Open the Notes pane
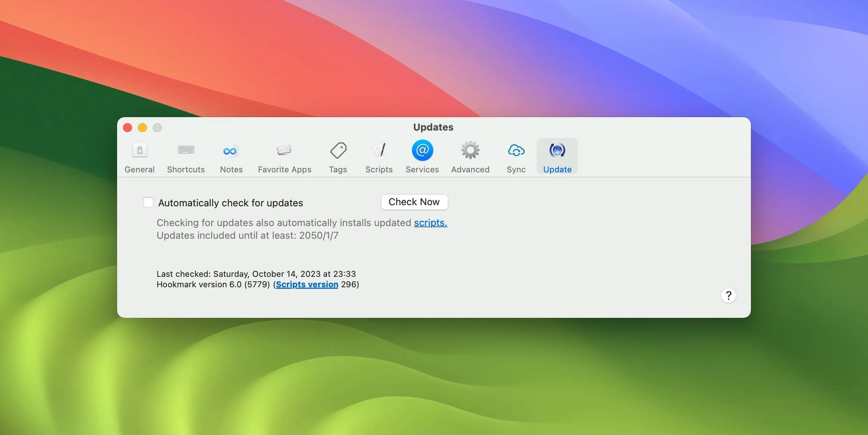868x435 pixels. 230,157
